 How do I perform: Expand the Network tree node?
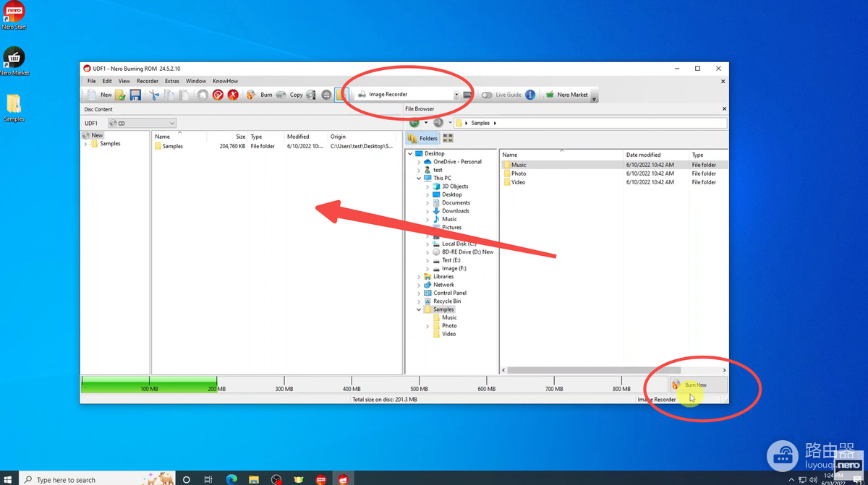click(x=419, y=285)
